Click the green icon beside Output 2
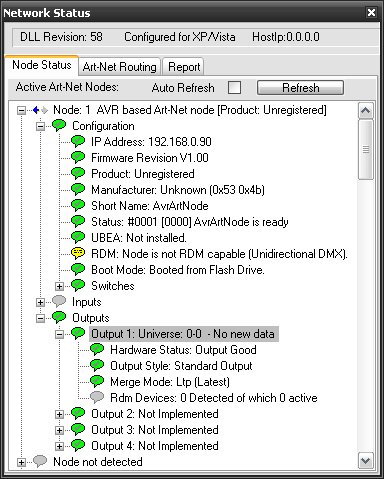Viewport: 384px width, 479px height. click(78, 414)
